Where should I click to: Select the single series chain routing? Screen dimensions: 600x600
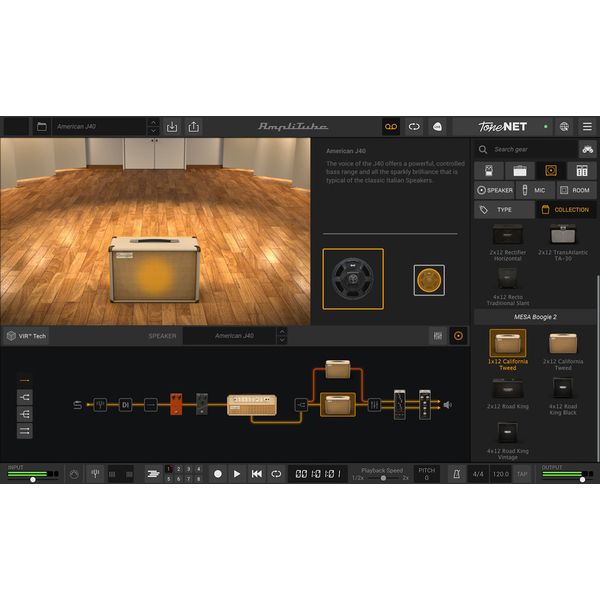pos(24,380)
